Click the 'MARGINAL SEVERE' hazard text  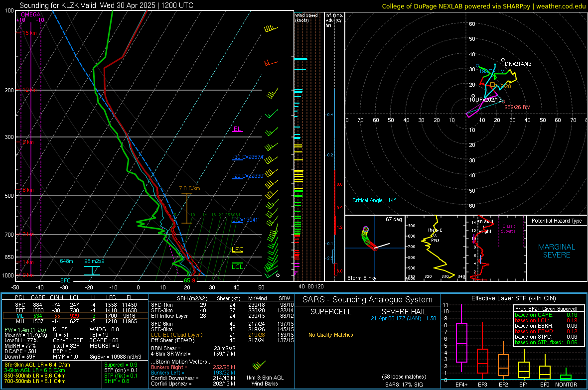pyautogui.click(x=557, y=251)
